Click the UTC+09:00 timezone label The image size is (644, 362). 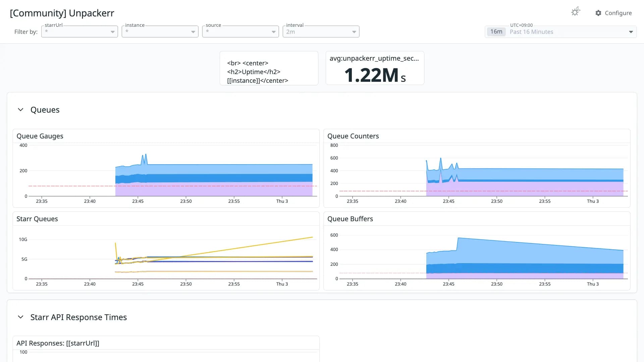point(521,25)
